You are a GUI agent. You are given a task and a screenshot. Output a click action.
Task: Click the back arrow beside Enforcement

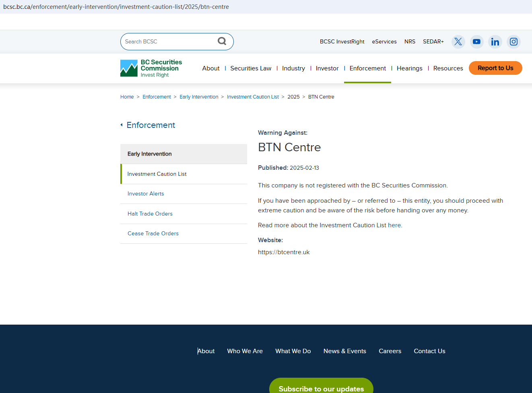pyautogui.click(x=122, y=125)
